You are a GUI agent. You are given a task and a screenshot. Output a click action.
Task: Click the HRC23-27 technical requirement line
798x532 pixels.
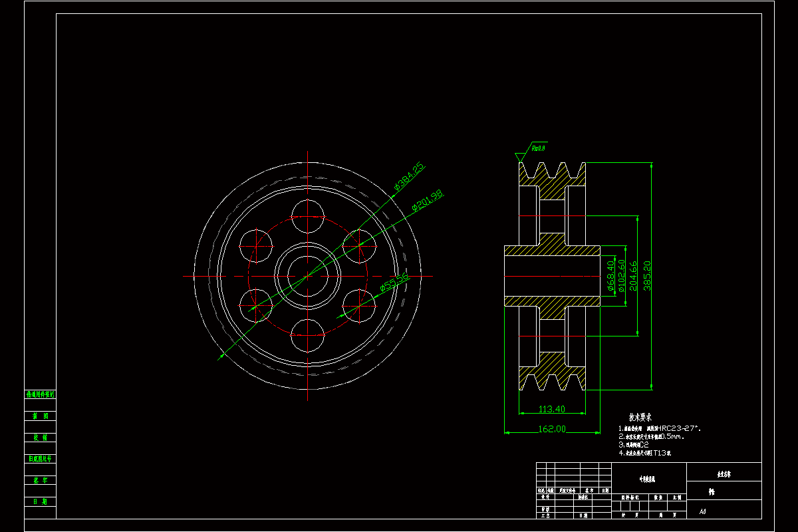[x=660, y=429]
